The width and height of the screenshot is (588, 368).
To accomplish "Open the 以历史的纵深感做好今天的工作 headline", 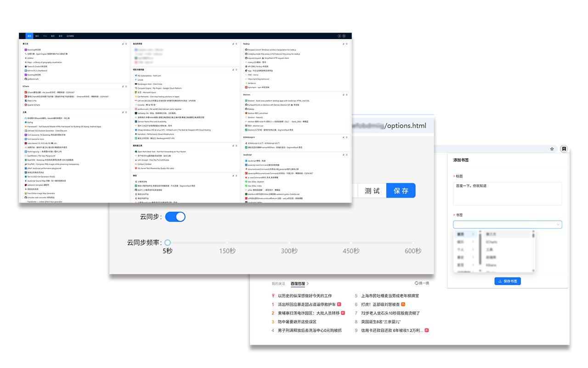I will pos(305,296).
